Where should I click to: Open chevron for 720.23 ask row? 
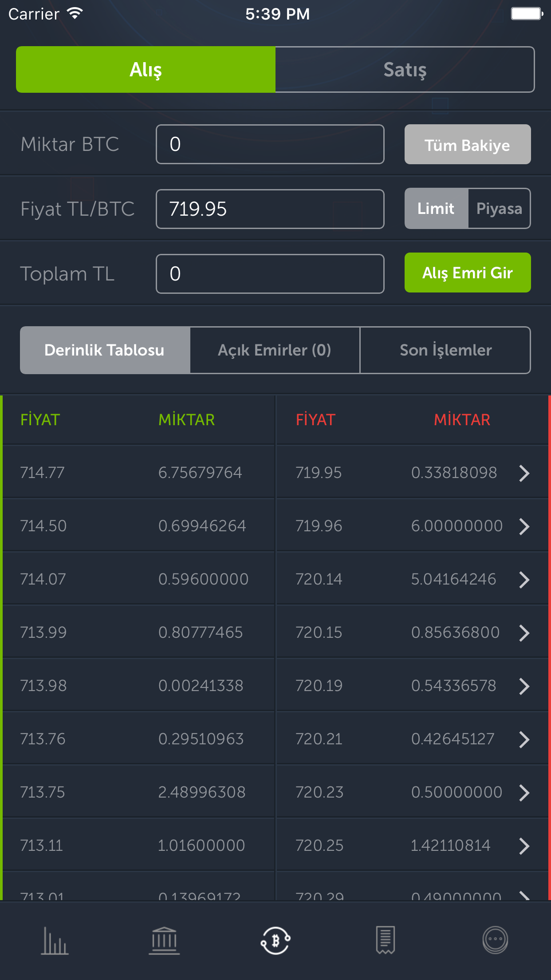524,793
